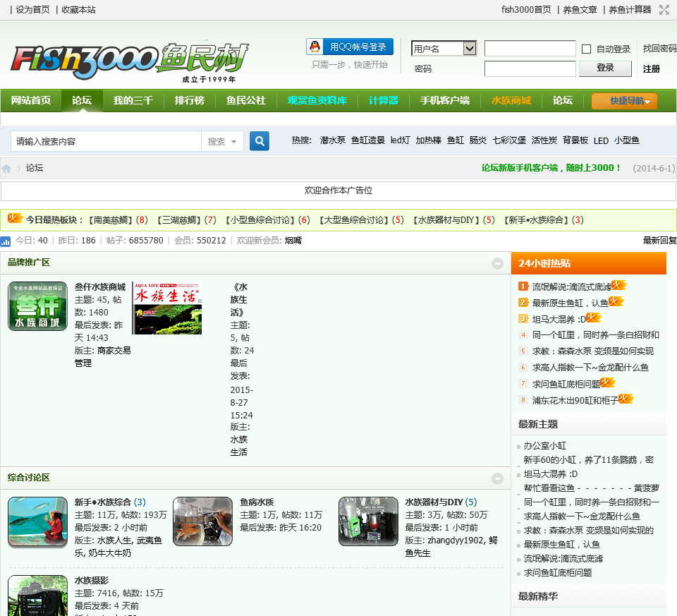Image resolution: width=677 pixels, height=616 pixels.
Task: Select the highlighted 论坛 nav tab
Action: tap(82, 100)
